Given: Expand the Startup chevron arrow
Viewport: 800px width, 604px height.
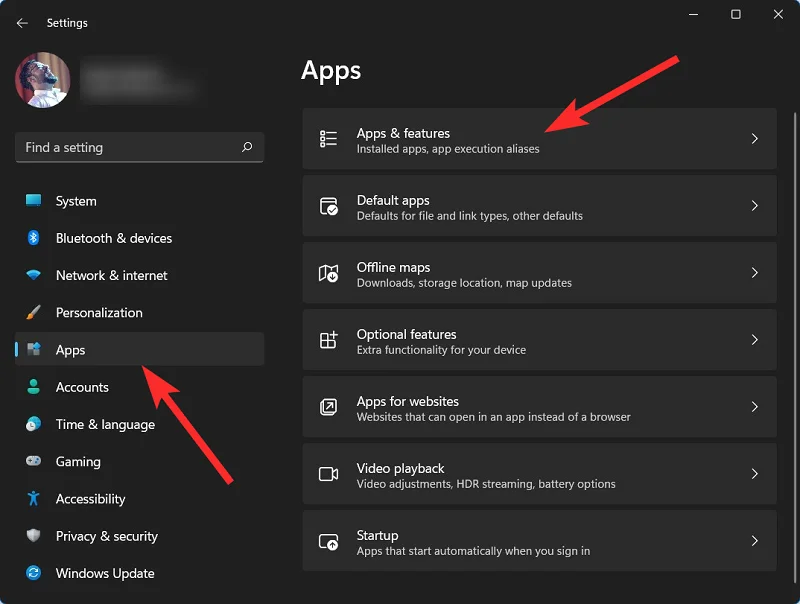Looking at the screenshot, I should [x=755, y=541].
